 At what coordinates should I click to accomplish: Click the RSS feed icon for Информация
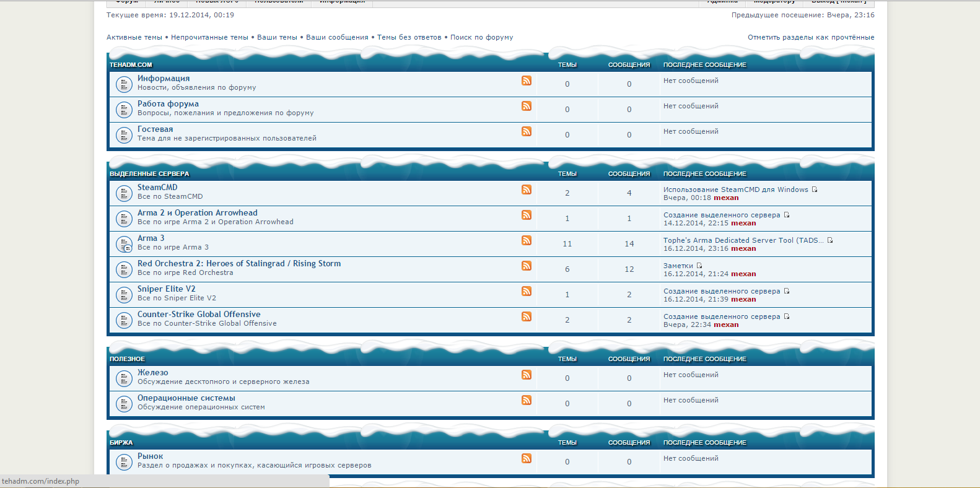[527, 81]
